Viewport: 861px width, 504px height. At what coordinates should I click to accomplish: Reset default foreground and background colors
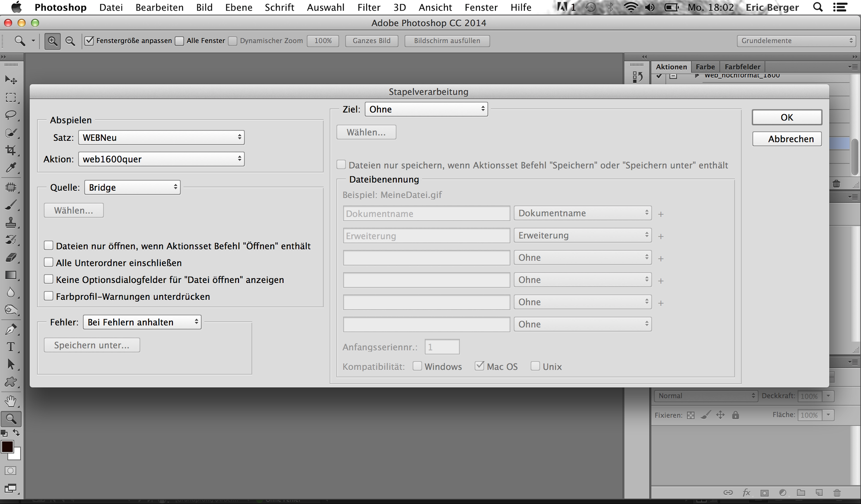tap(4, 433)
